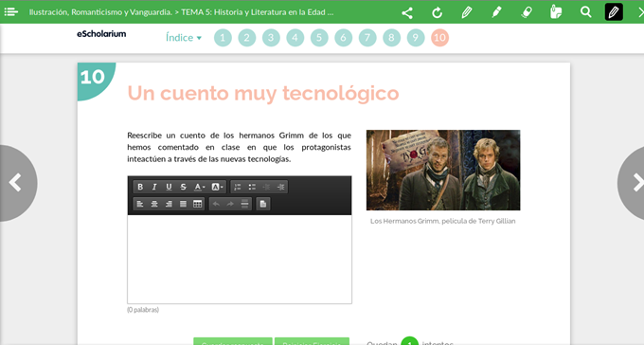Toggle strikethrough formatting in the editor
This screenshot has width=644, height=345.
[183, 187]
